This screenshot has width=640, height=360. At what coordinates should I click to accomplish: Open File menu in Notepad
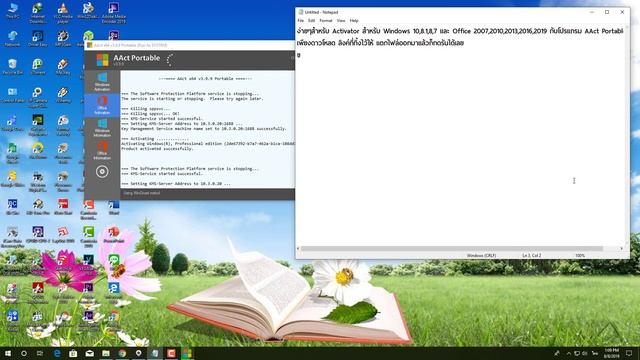301,20
